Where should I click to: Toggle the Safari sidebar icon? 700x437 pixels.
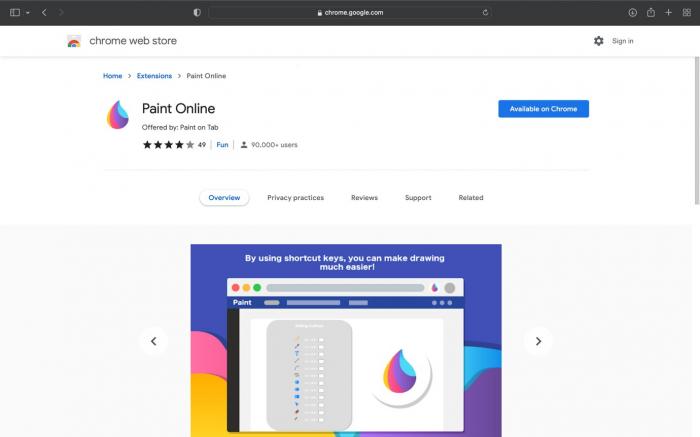(x=15, y=12)
